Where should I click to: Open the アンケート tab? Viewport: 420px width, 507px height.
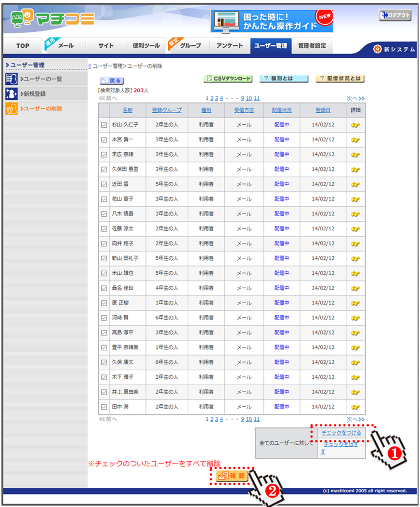230,46
